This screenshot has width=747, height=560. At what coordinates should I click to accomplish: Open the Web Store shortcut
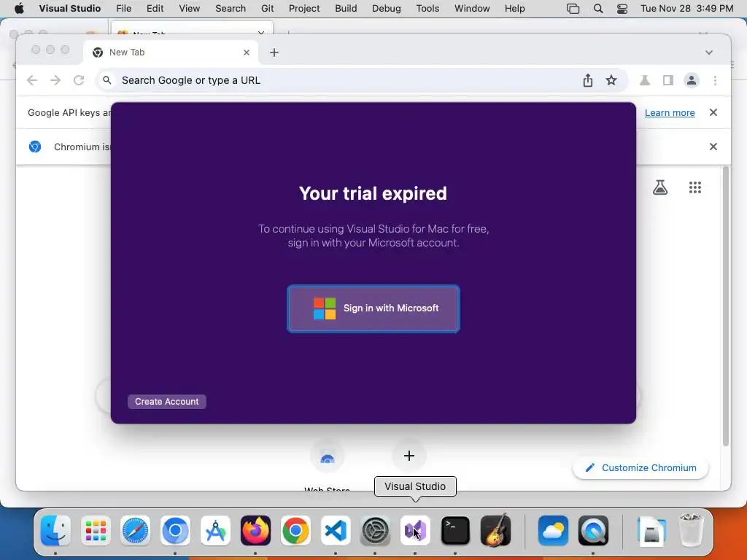pyautogui.click(x=328, y=458)
